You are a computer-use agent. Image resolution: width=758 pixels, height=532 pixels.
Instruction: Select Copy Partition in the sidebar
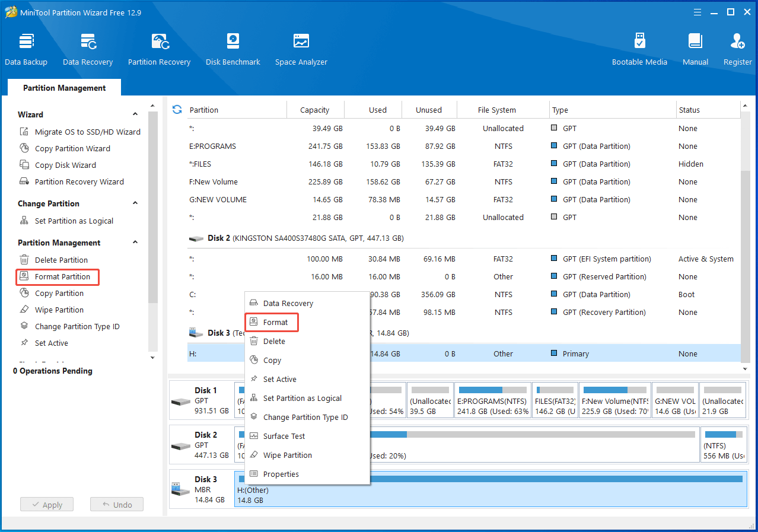pos(52,293)
